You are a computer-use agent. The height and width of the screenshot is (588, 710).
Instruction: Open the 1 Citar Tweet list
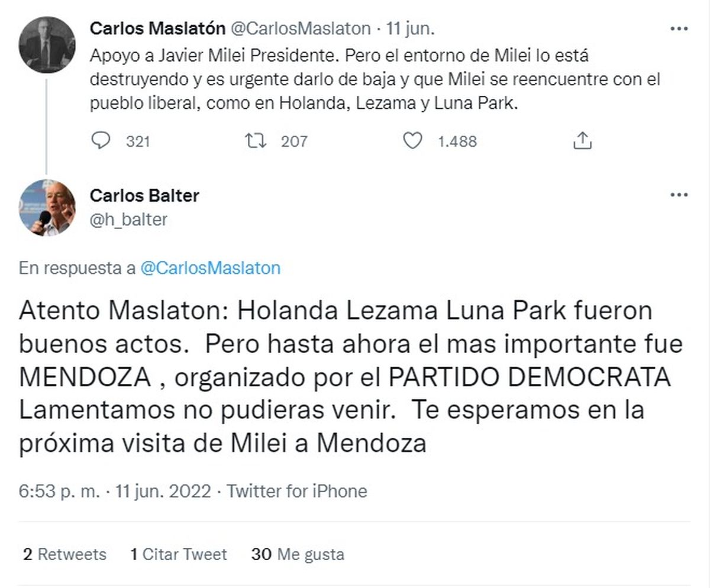pyautogui.click(x=178, y=554)
